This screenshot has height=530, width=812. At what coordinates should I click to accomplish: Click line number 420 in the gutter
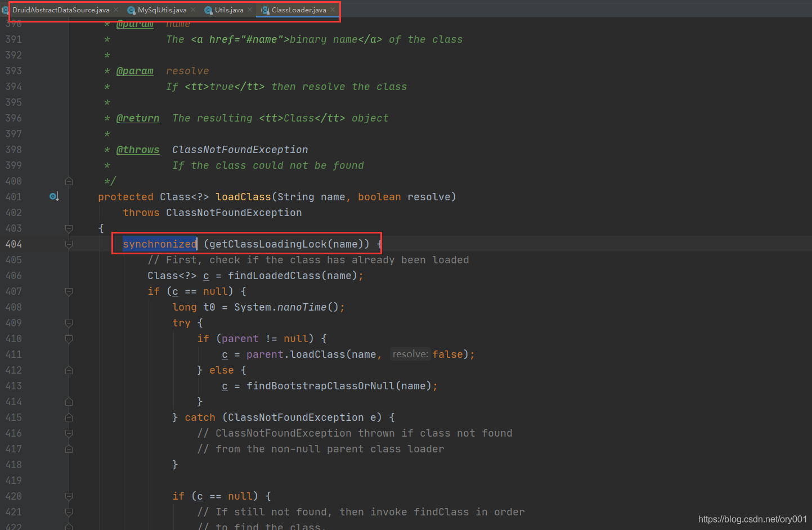(14, 496)
